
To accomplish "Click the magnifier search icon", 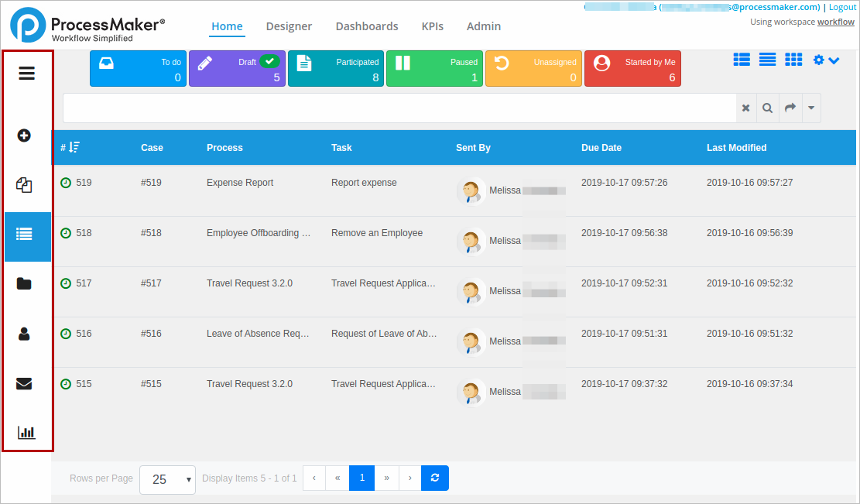I will tap(767, 108).
